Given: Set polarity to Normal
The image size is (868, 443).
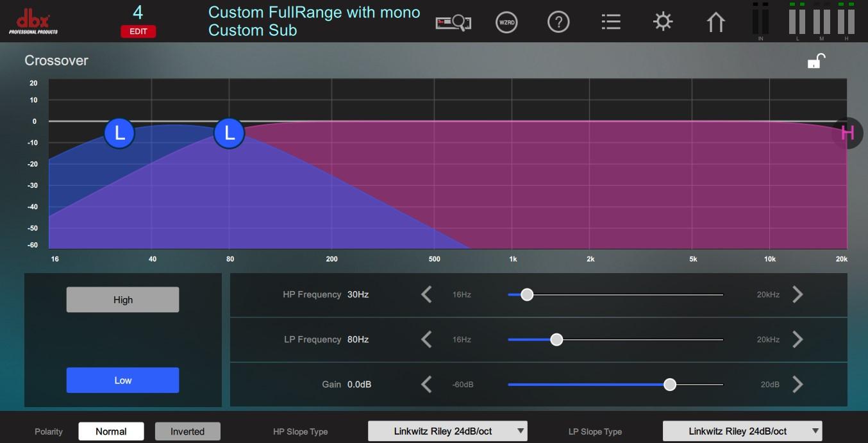Looking at the screenshot, I should click(111, 431).
